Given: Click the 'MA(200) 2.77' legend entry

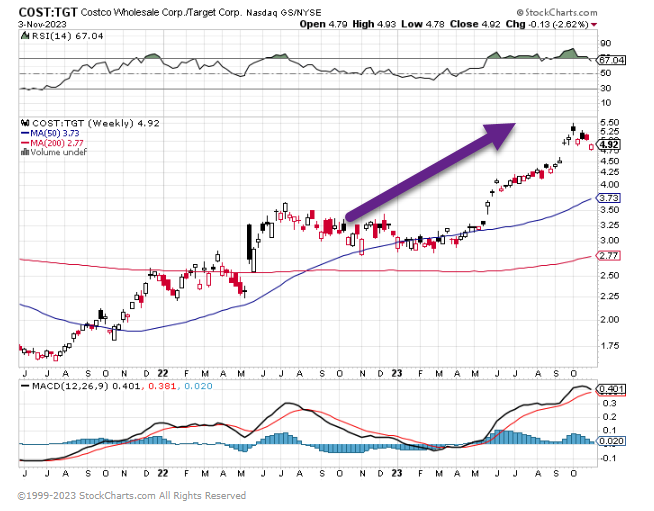Looking at the screenshot, I should click(57, 143).
